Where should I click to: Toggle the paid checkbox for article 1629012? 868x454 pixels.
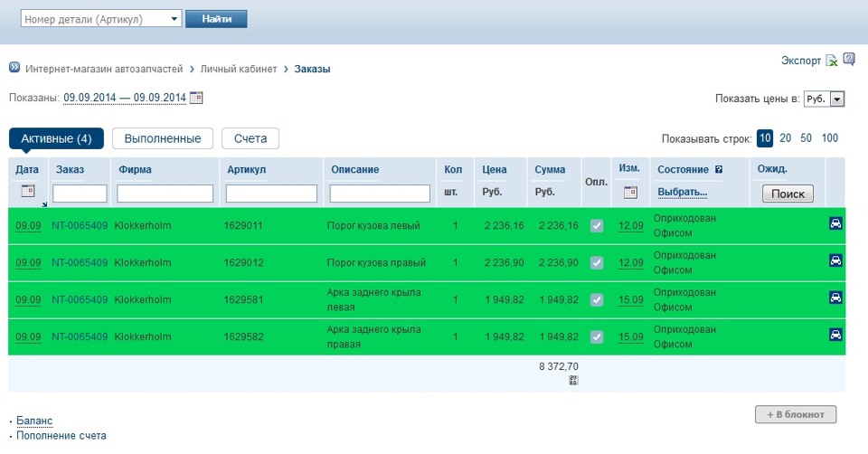click(x=596, y=262)
